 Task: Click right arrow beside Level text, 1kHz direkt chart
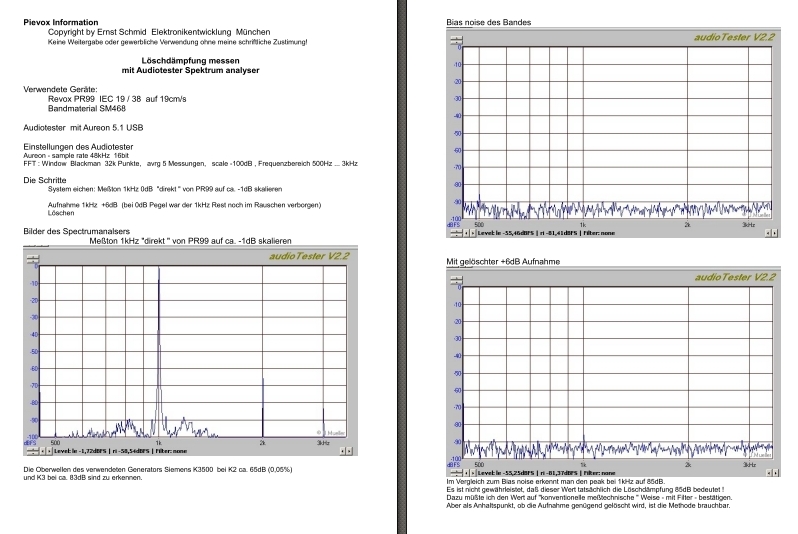click(49, 451)
